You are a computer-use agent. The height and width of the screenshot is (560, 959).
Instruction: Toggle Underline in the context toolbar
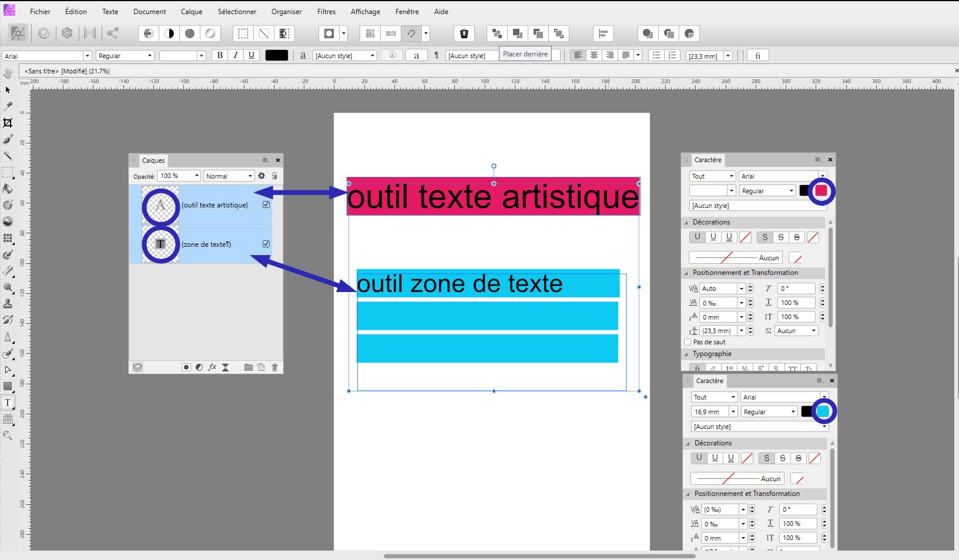[x=252, y=55]
